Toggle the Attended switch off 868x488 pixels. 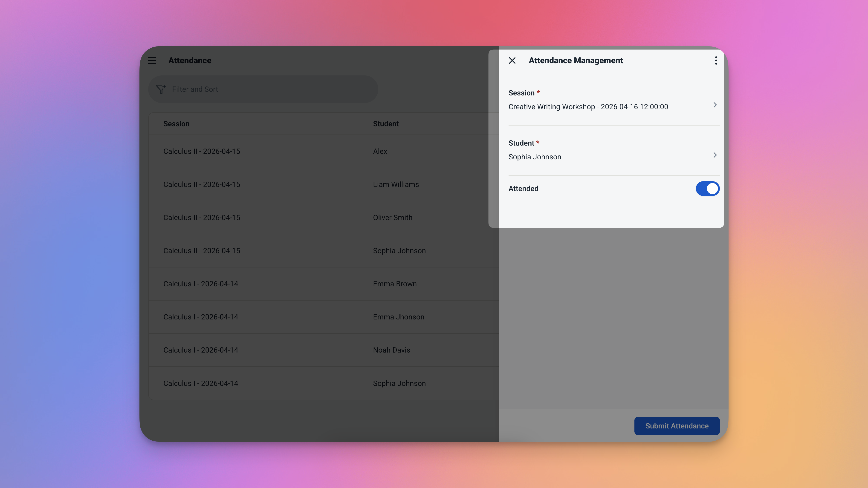pos(707,189)
